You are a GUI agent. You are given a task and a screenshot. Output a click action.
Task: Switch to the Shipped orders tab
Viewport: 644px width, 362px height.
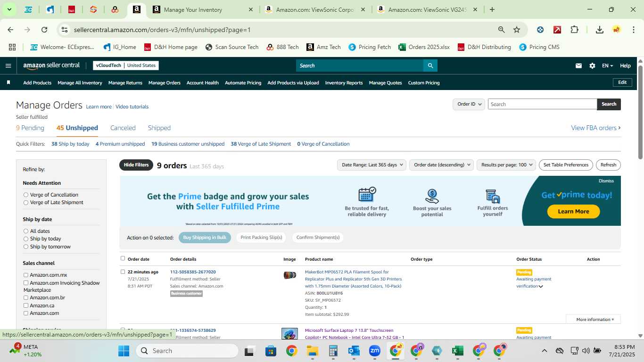click(159, 128)
